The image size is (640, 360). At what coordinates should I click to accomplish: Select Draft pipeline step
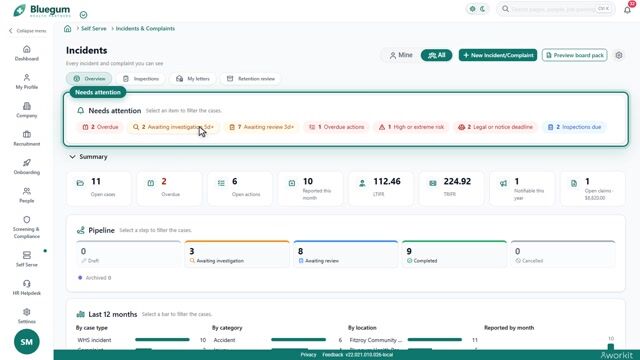128,254
